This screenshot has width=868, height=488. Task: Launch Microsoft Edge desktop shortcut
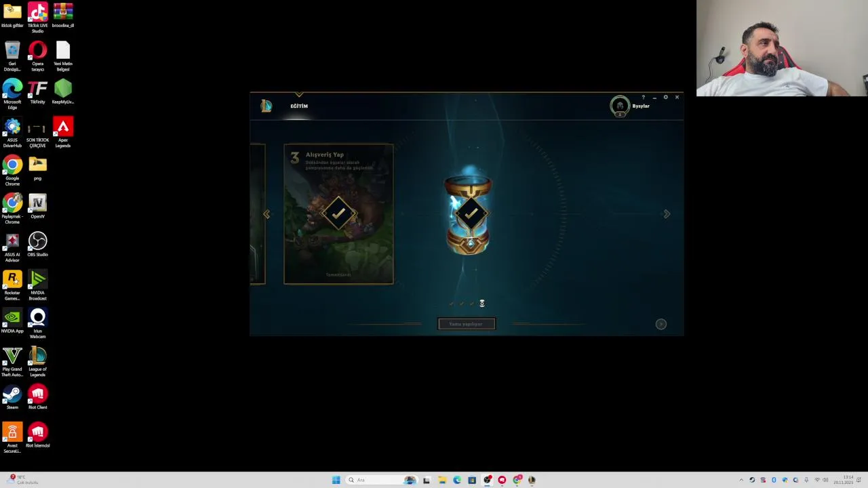click(x=12, y=95)
